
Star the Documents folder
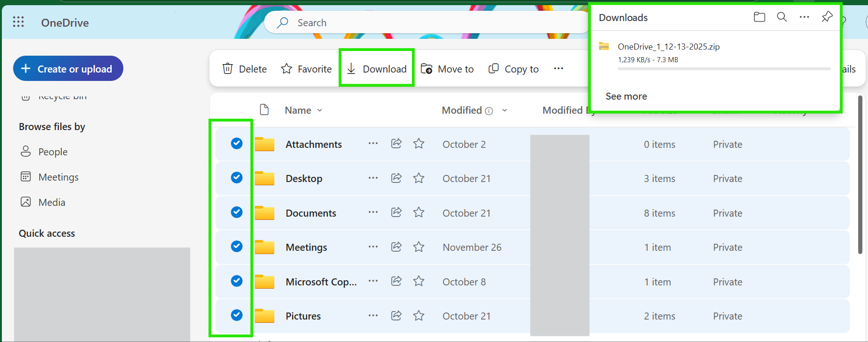[x=419, y=212]
